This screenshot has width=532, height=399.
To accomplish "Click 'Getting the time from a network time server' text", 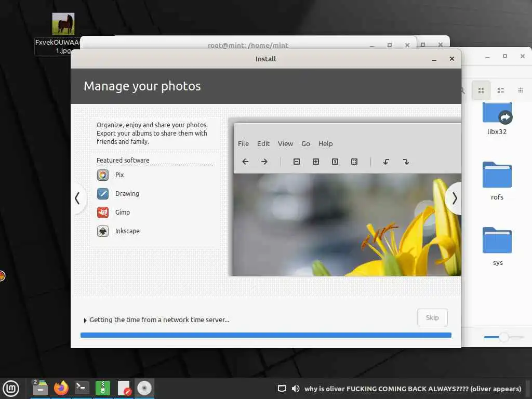I will 159,320.
